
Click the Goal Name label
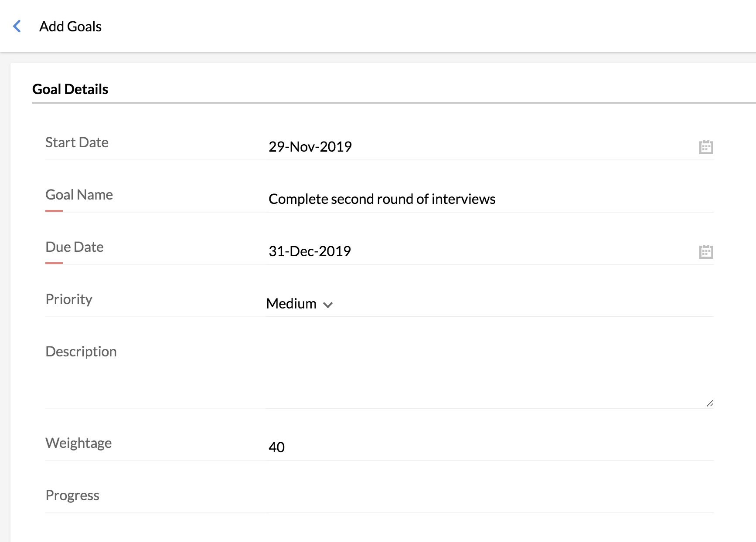(x=79, y=195)
